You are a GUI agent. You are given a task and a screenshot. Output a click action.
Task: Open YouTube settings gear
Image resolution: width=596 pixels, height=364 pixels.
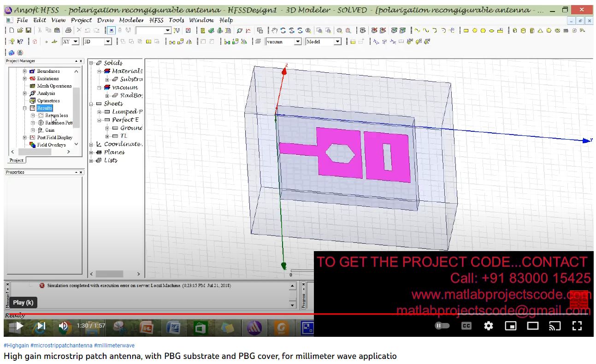click(x=489, y=326)
